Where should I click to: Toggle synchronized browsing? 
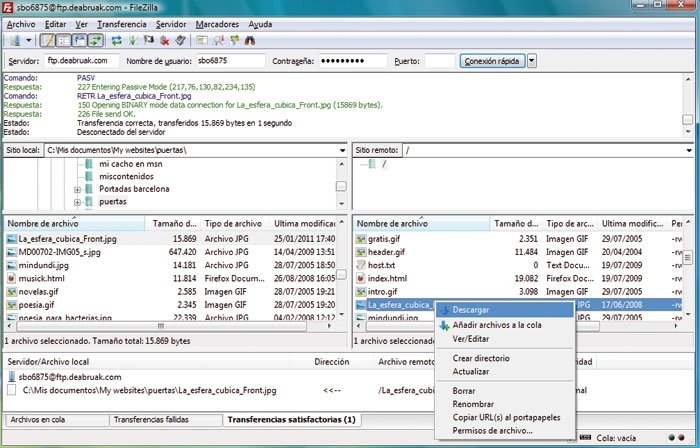coord(234,41)
